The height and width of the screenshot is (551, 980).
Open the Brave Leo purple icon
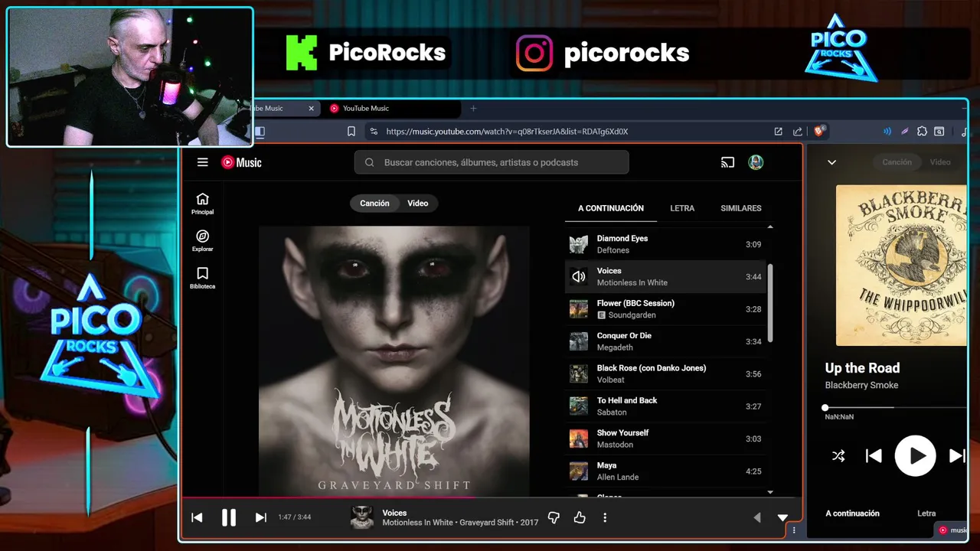904,131
